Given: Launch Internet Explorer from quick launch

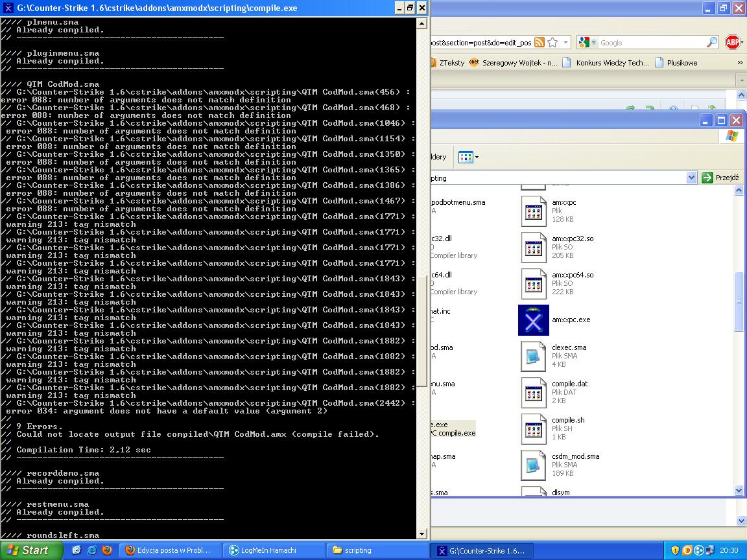Looking at the screenshot, I should (91, 550).
